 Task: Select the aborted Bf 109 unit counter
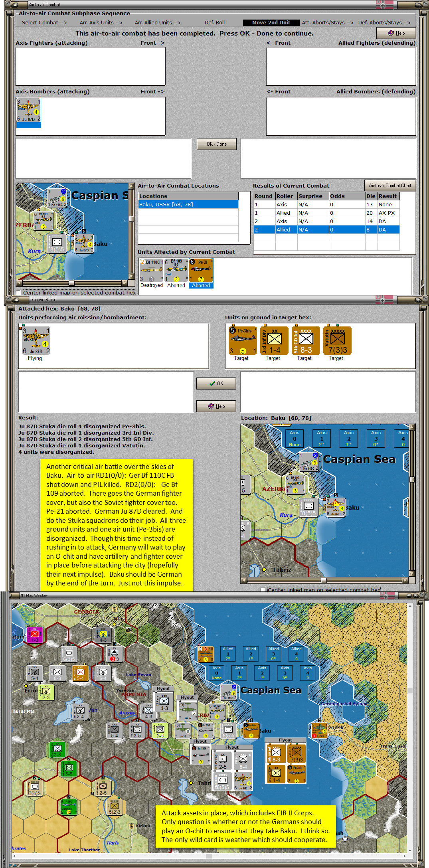[176, 271]
